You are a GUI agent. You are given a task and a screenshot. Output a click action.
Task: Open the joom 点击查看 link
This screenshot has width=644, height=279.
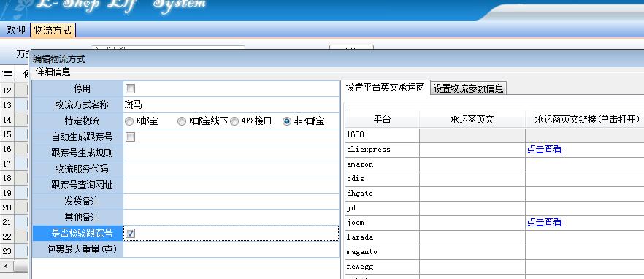(x=544, y=222)
